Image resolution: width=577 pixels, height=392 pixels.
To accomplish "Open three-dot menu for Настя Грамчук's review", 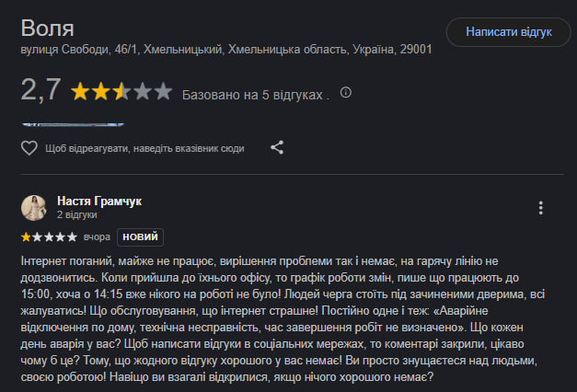I will [x=541, y=208].
